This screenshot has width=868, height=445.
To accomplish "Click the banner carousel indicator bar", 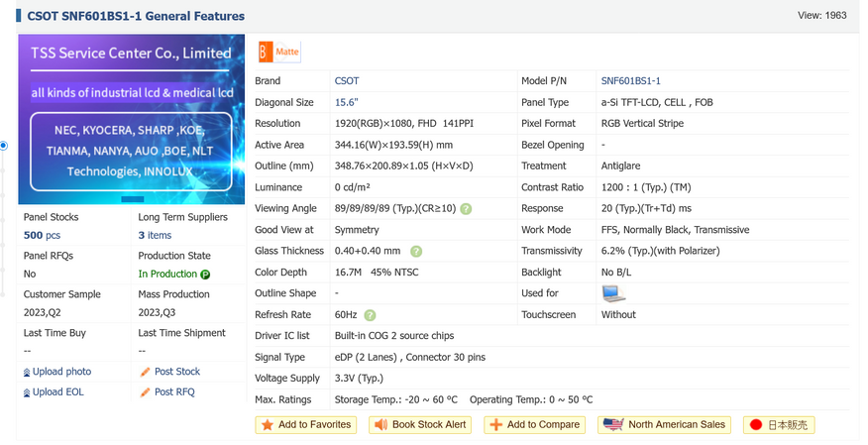I will click(x=133, y=199).
